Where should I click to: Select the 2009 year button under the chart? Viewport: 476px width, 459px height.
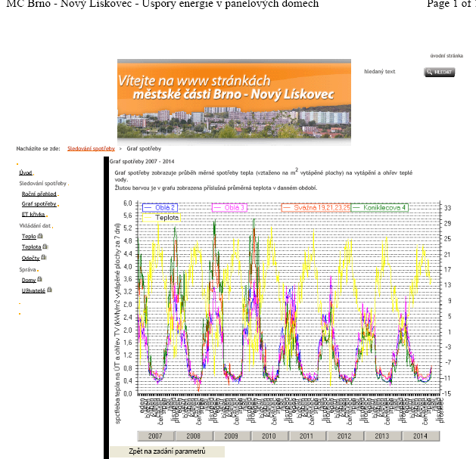[232, 436]
